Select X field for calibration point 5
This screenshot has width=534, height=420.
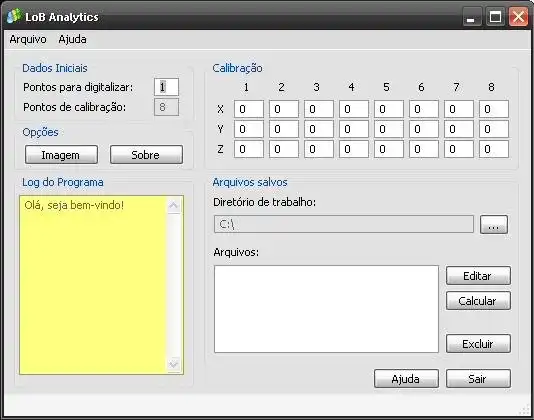389,109
